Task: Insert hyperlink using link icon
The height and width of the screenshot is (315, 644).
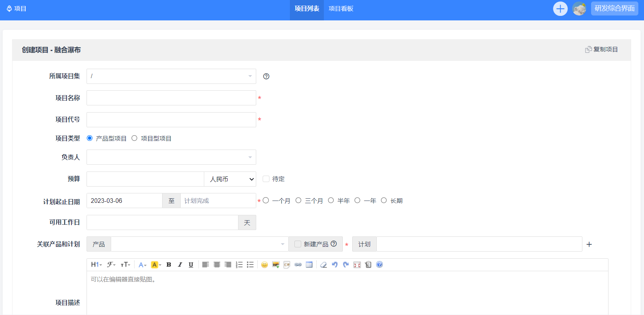Action: 298,265
